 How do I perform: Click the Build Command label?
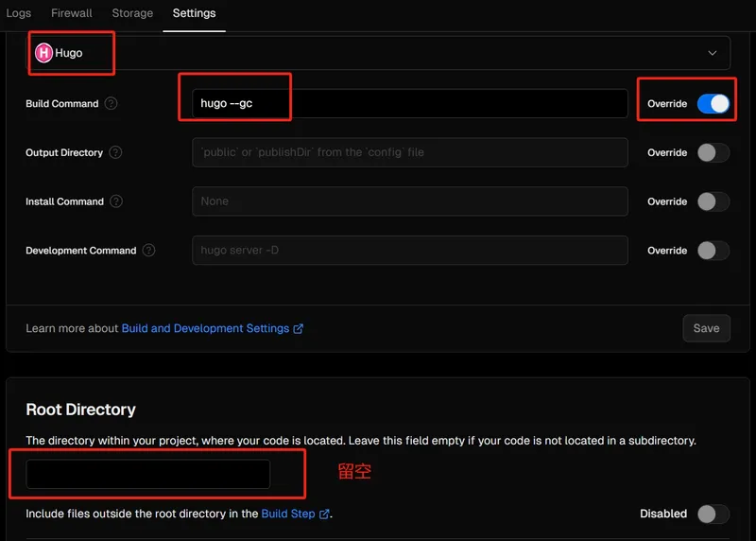pos(61,104)
